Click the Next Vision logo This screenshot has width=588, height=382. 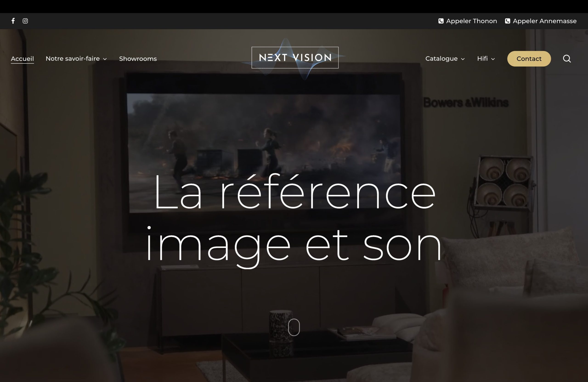pyautogui.click(x=295, y=58)
